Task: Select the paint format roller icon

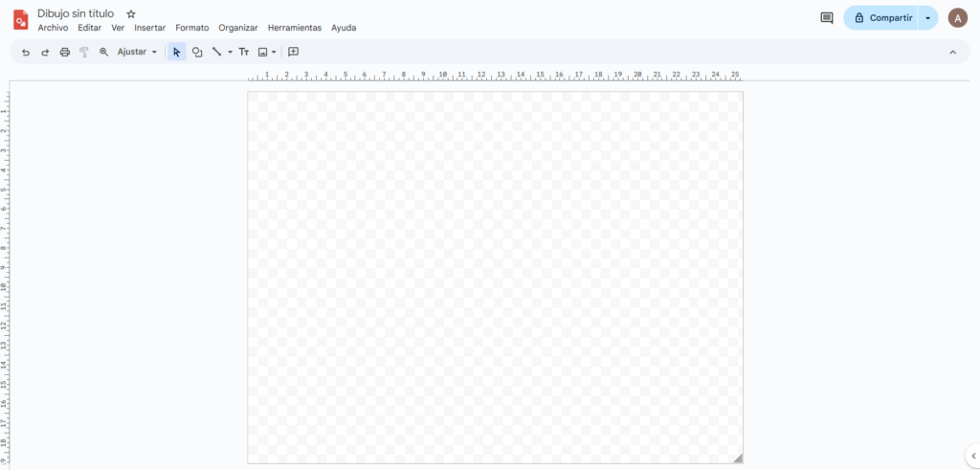Action: point(84,52)
